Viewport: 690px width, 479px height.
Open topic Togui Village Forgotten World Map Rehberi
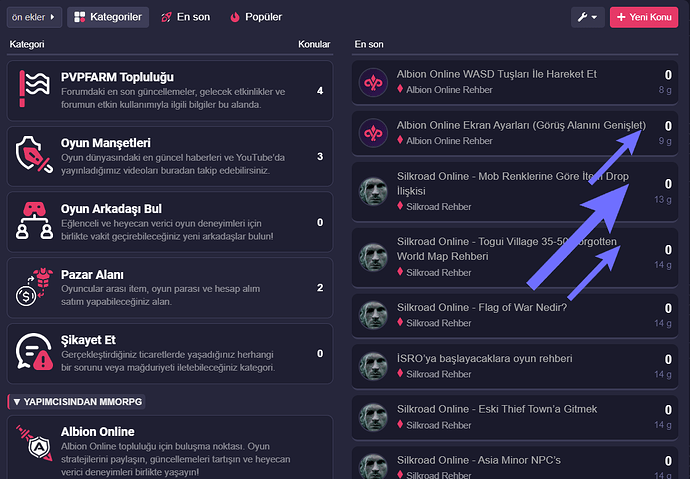(x=506, y=249)
